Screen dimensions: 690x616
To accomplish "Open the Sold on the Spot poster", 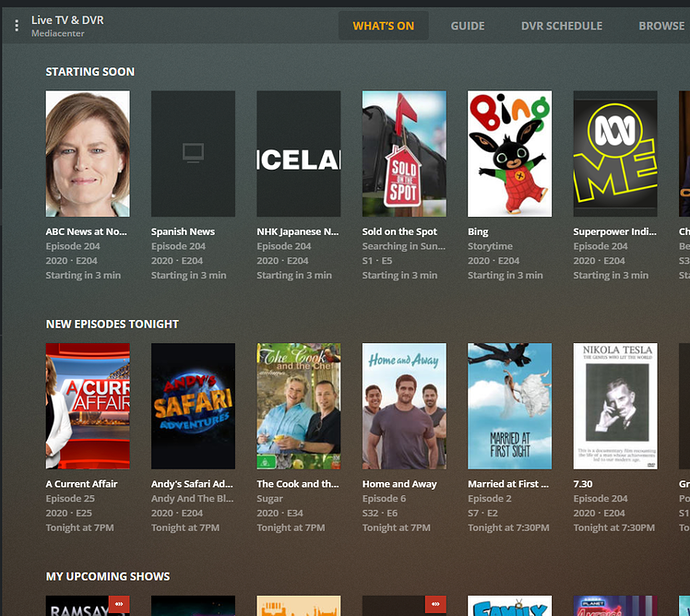I will point(404,154).
